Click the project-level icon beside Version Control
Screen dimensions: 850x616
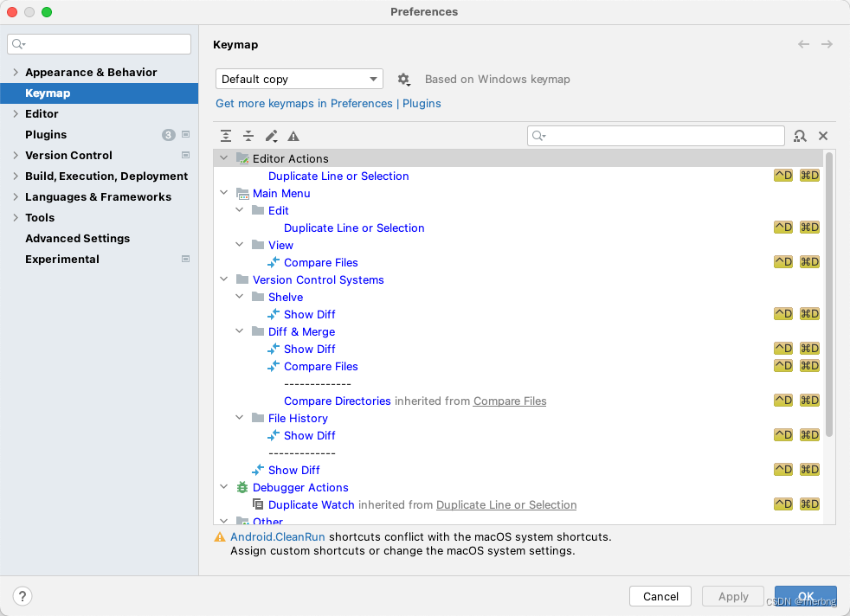coord(185,156)
